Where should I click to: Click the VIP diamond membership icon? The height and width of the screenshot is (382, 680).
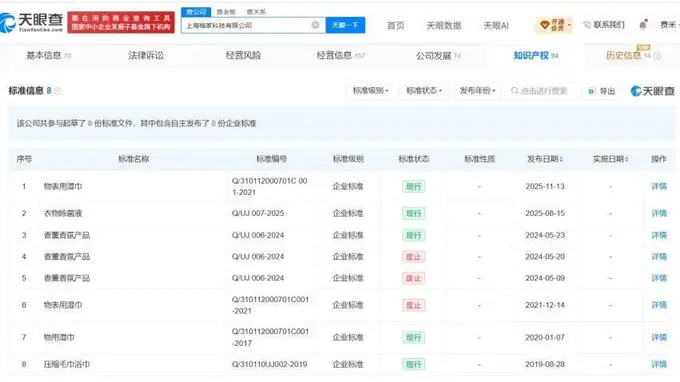pyautogui.click(x=544, y=25)
